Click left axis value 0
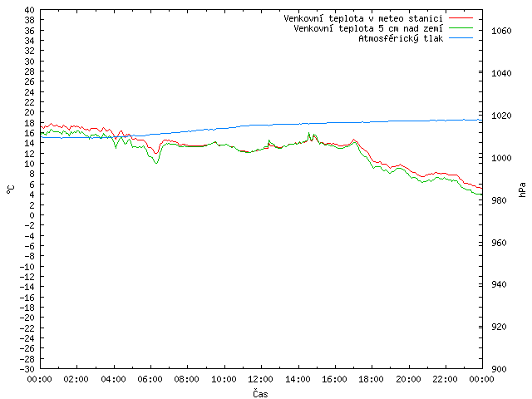This screenshot has width=532, height=399. click(x=32, y=215)
